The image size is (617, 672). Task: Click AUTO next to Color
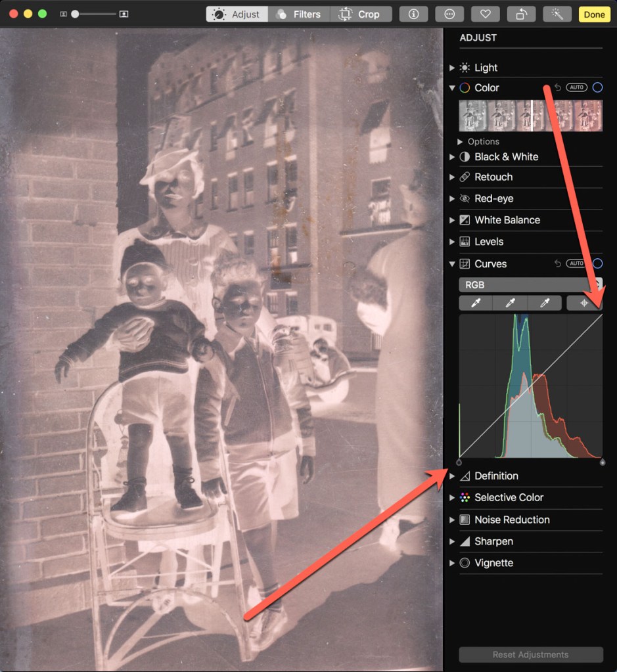[x=576, y=87]
